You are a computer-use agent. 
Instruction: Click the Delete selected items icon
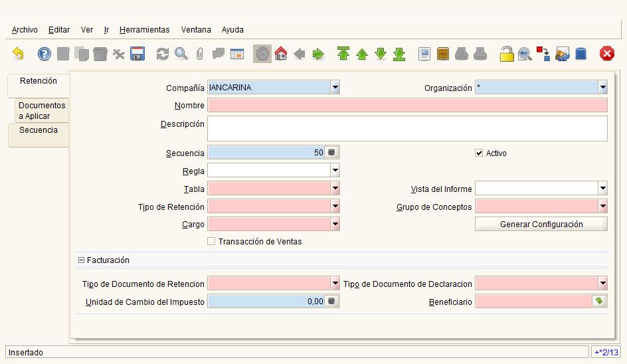pyautogui.click(x=118, y=54)
